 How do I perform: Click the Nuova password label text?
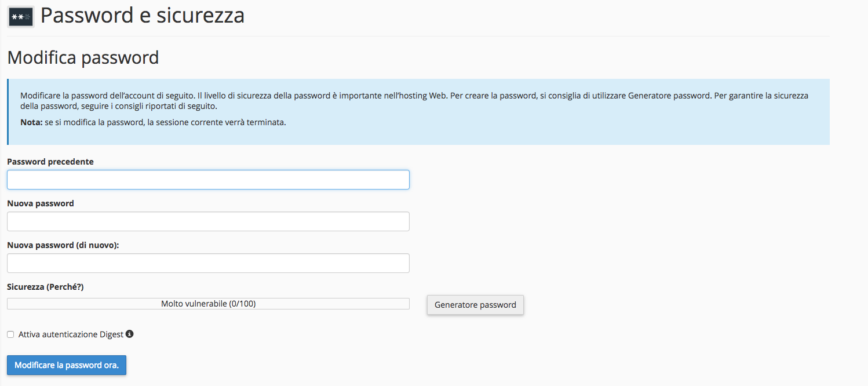pos(41,203)
